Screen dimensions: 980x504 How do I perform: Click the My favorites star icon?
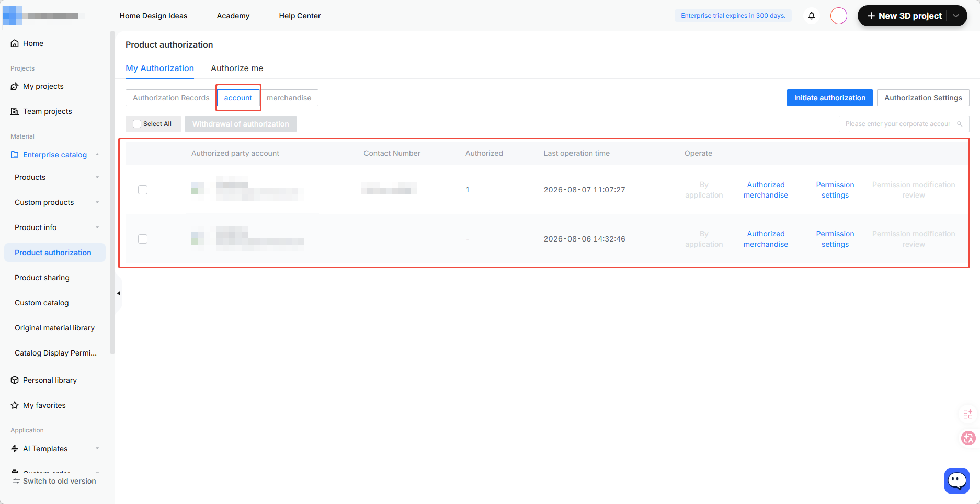point(15,405)
